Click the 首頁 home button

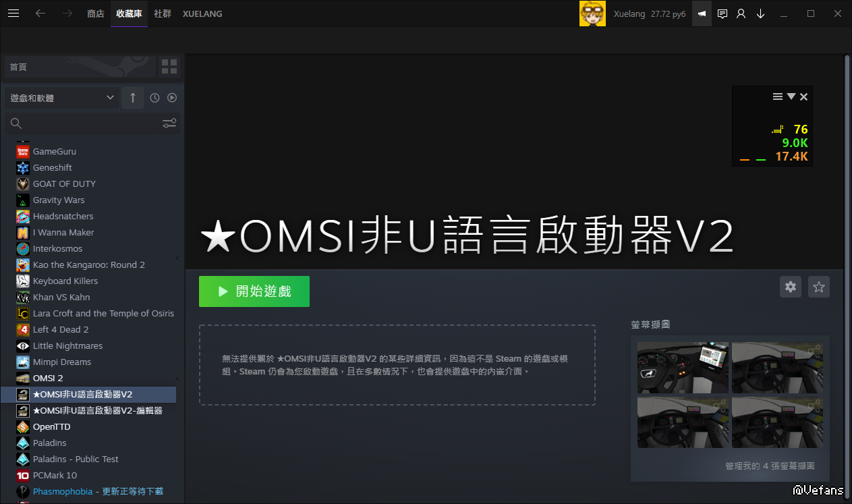click(x=80, y=67)
